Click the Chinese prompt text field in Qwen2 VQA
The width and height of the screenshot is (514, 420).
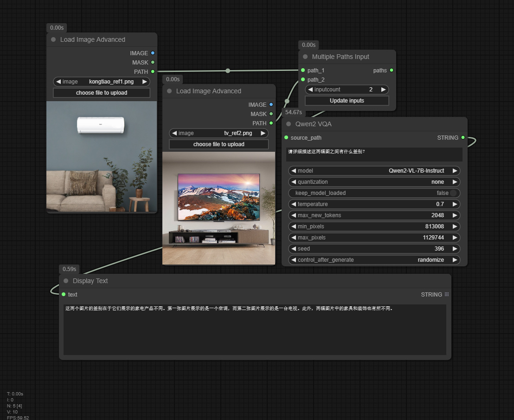coord(374,153)
